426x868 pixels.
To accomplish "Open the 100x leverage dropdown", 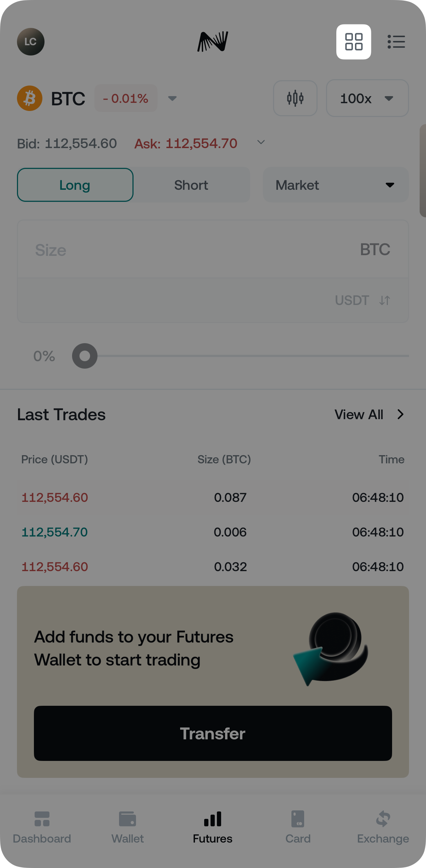I will click(x=367, y=98).
